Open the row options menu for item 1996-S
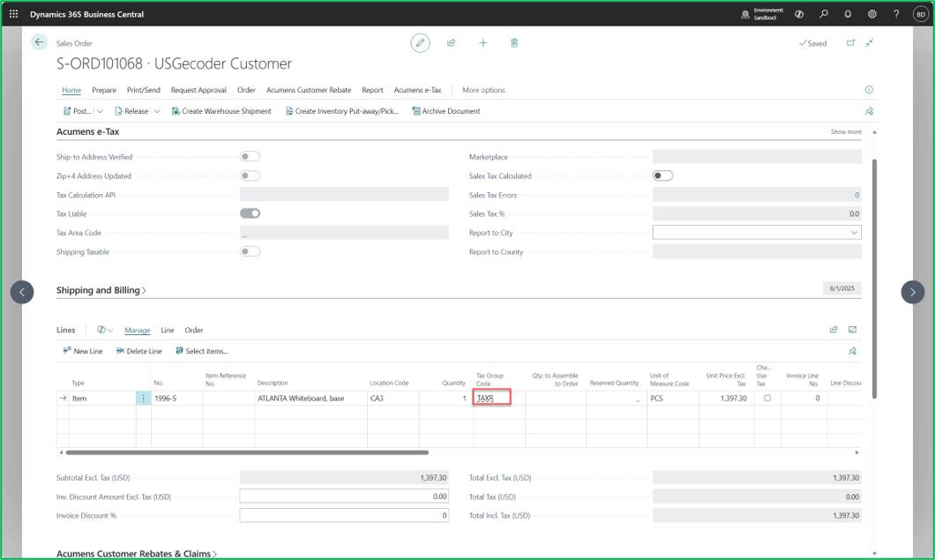The image size is (935, 560). (143, 399)
